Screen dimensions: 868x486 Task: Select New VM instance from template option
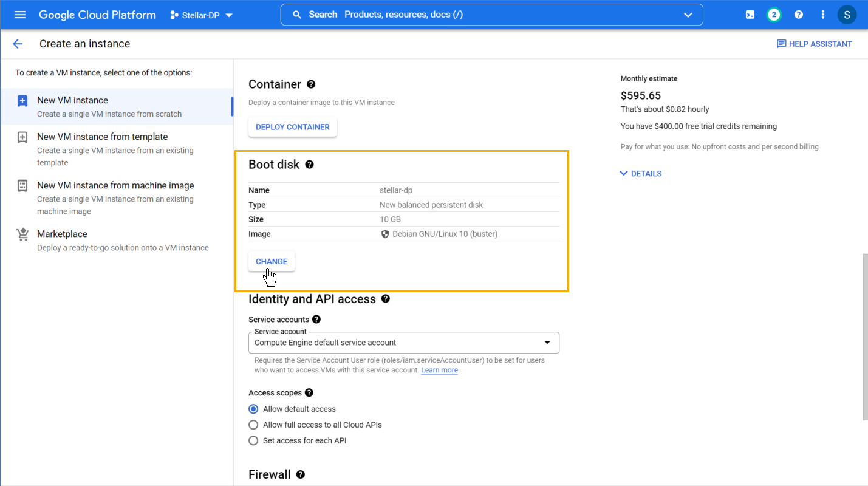tap(102, 137)
